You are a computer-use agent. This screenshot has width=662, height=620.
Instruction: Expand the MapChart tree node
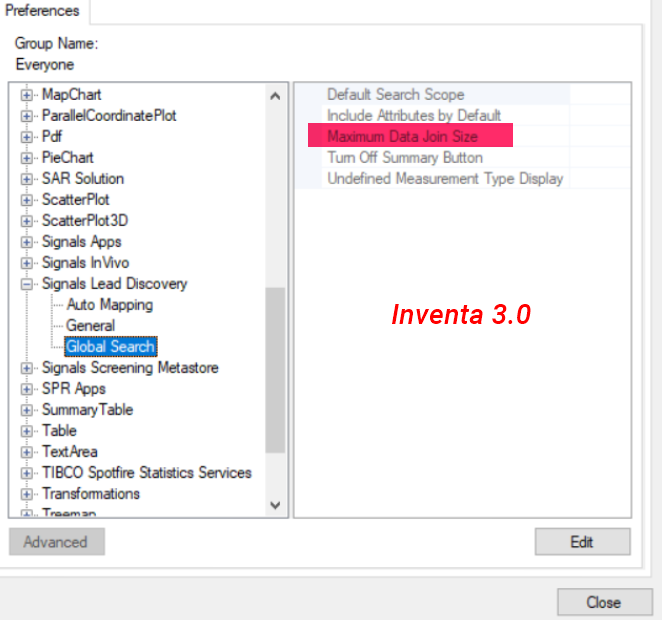click(x=26, y=95)
